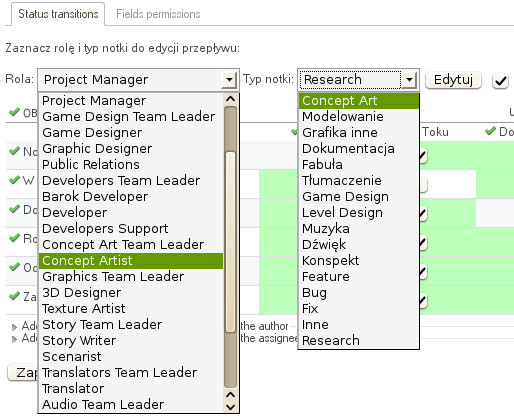Click the green check icon in the Ro row
Image resolution: width=514 pixels, height=418 pixels.
pyautogui.click(x=14, y=238)
